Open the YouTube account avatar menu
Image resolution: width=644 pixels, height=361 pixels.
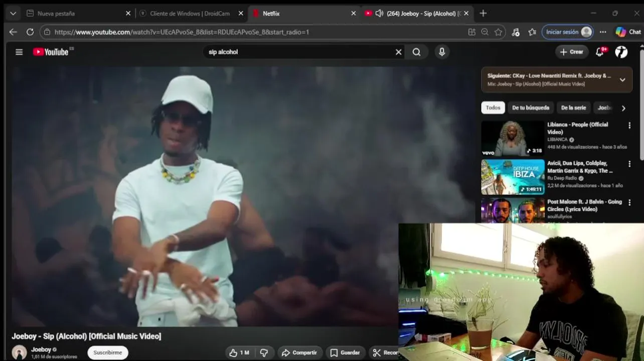[x=621, y=52]
